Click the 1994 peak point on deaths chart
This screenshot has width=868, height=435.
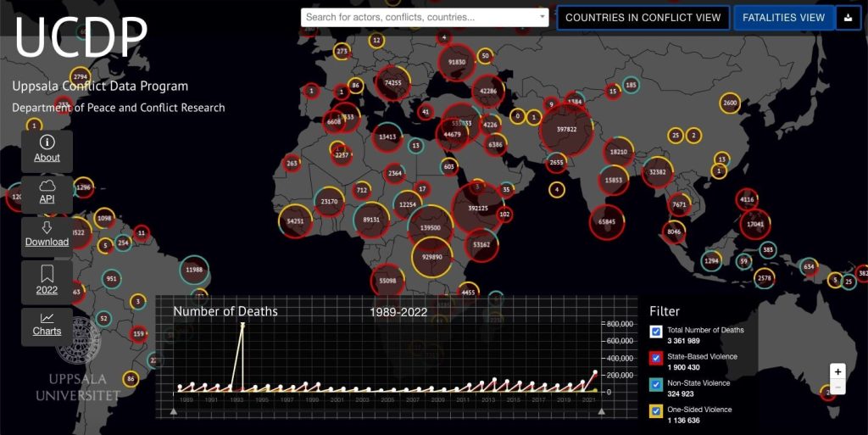(x=242, y=326)
